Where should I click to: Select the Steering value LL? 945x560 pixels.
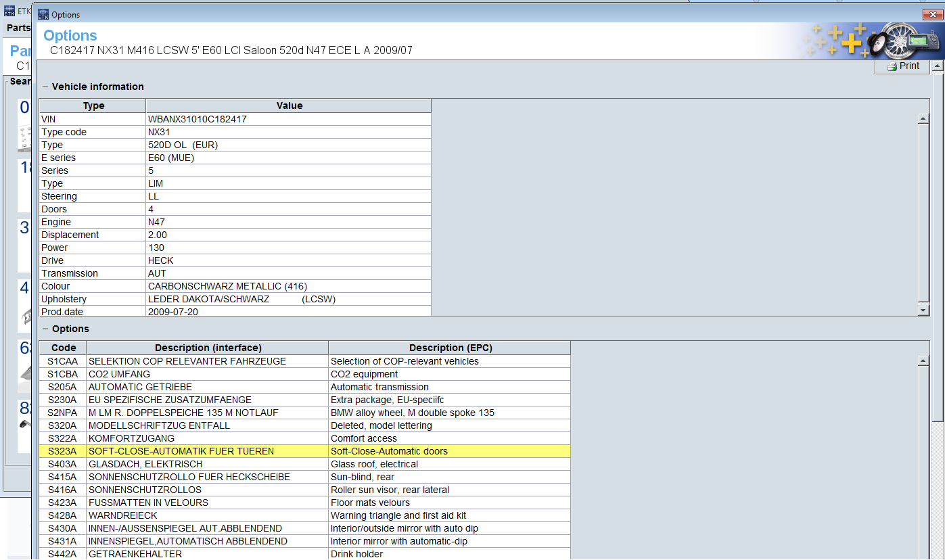(x=154, y=196)
